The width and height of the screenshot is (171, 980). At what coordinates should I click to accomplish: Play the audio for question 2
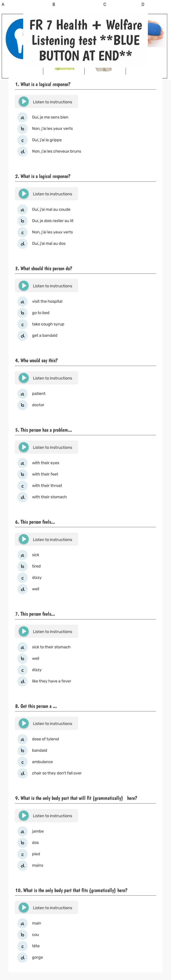pyautogui.click(x=24, y=194)
